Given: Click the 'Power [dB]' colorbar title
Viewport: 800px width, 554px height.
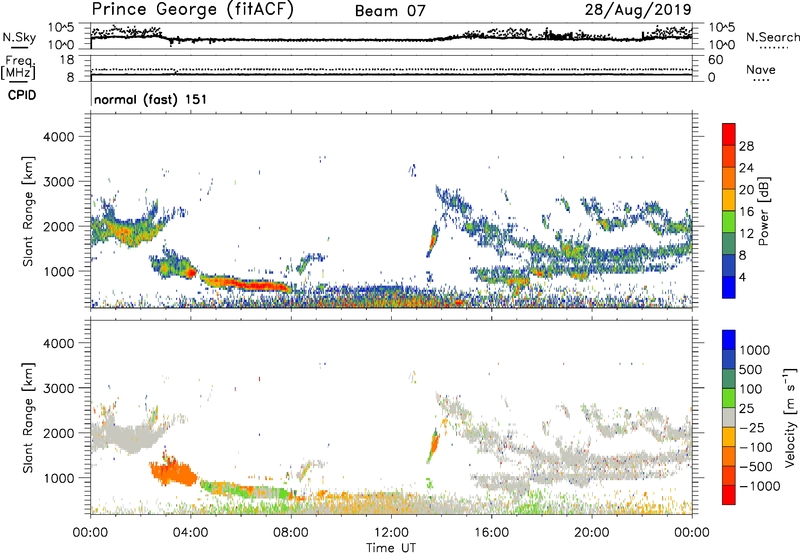Looking at the screenshot, I should (764, 212).
